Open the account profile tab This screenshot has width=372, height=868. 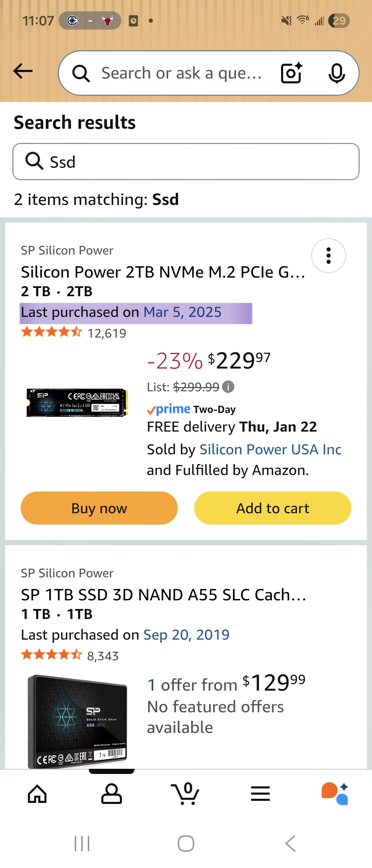pos(111,794)
